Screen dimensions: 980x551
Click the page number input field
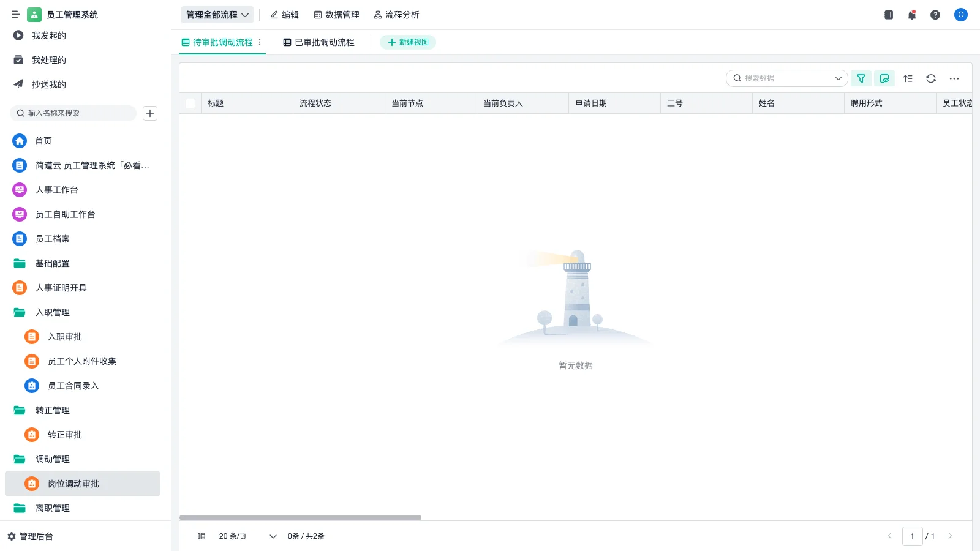click(x=913, y=536)
